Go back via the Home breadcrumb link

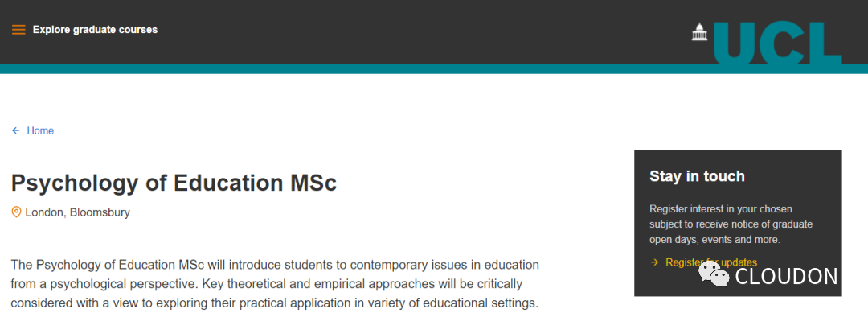(40, 130)
